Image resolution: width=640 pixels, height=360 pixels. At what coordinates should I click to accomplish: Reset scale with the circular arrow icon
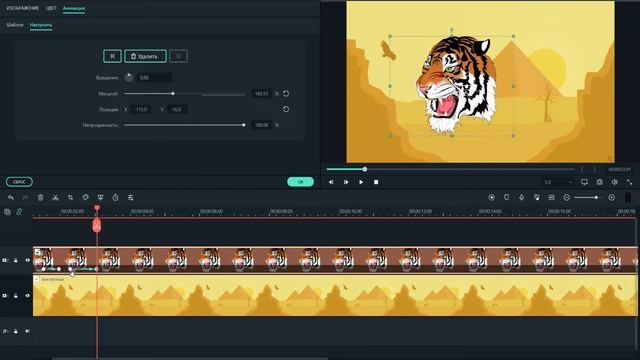click(x=286, y=93)
